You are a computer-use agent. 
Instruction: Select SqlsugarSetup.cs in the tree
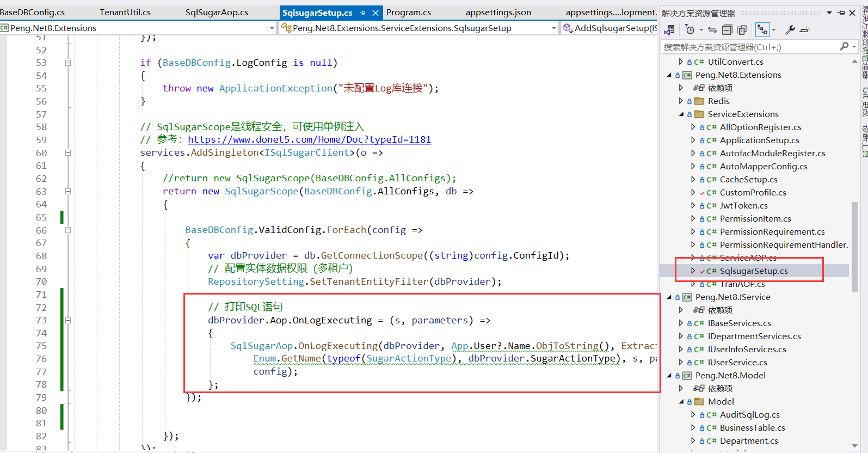click(754, 271)
